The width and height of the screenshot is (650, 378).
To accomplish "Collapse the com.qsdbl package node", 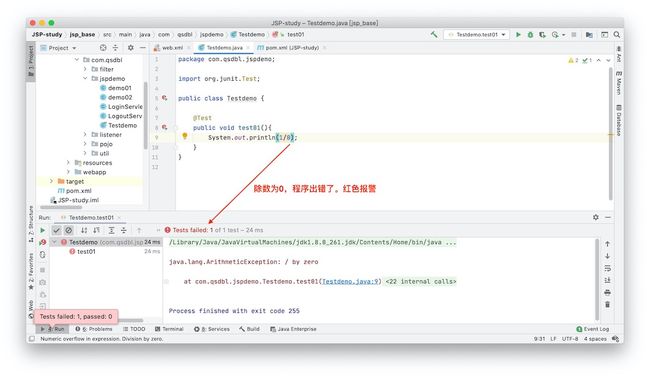I will (x=77, y=60).
